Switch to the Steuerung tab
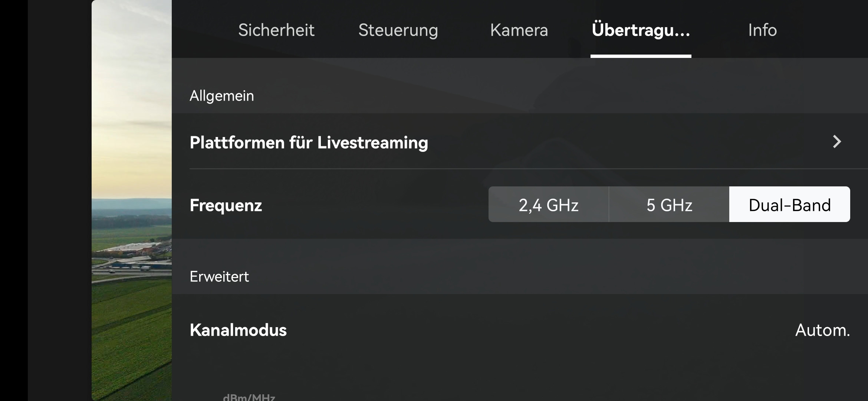Image resolution: width=868 pixels, height=401 pixels. [x=398, y=30]
